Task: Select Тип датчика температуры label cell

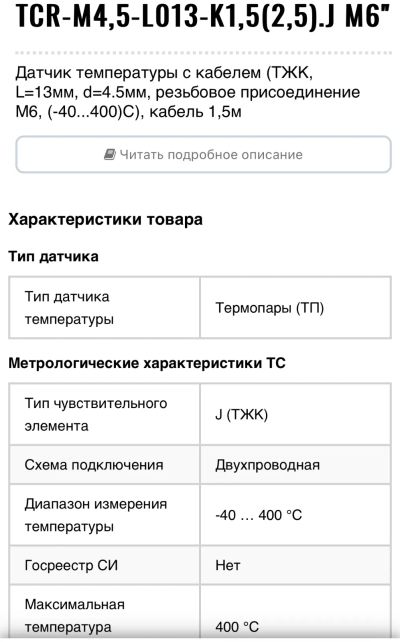Action: 104,307
